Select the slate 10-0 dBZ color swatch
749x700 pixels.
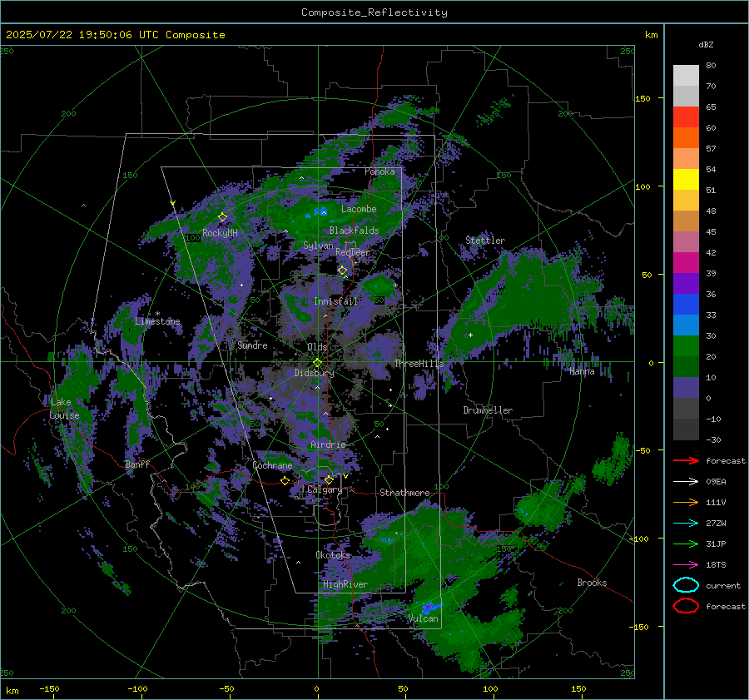[686, 388]
